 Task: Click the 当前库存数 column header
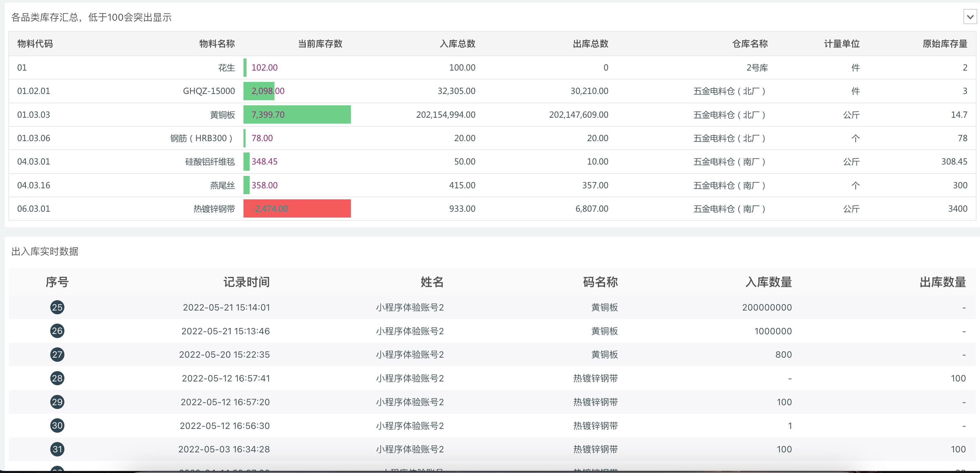320,44
